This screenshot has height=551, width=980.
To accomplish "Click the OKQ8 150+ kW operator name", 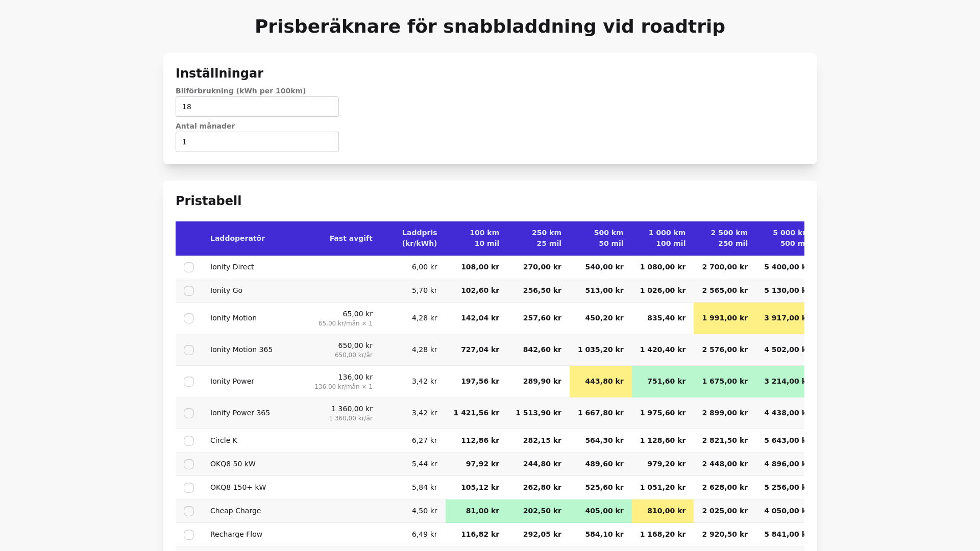I will [238, 487].
